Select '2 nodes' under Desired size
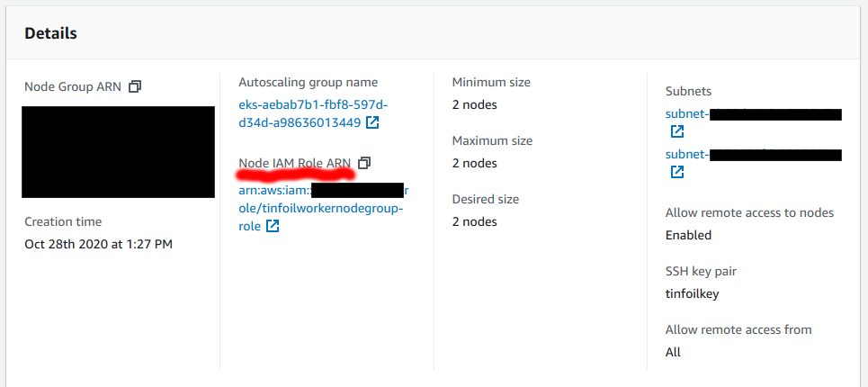The image size is (868, 387). pyautogui.click(x=474, y=221)
